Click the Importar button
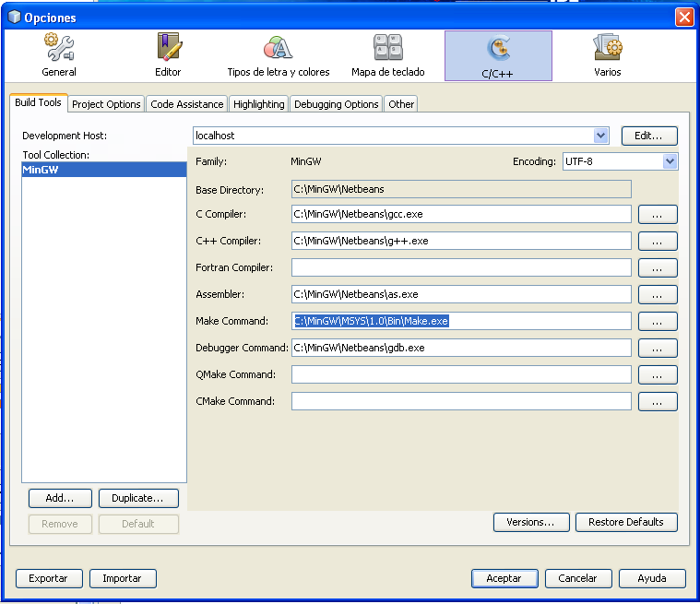 click(x=123, y=578)
